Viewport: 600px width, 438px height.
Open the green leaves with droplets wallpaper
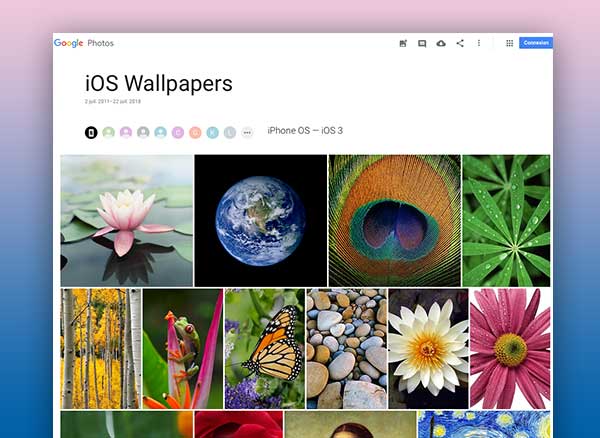506,221
